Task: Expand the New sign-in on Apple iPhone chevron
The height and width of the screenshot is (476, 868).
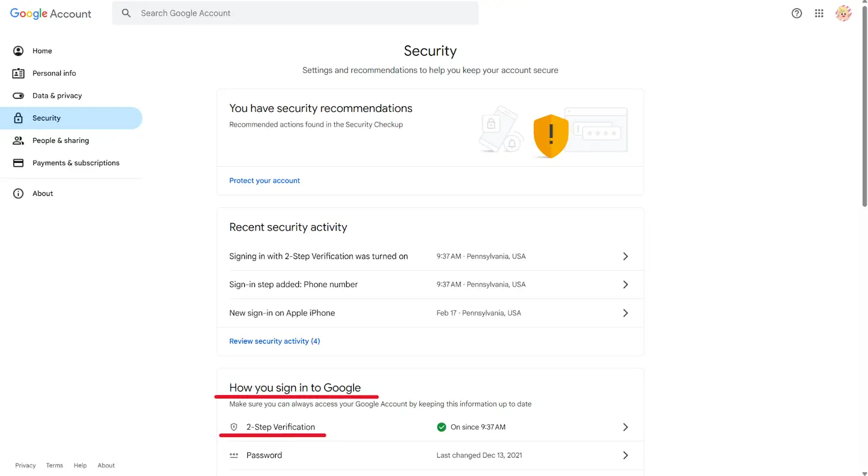Action: click(x=626, y=313)
